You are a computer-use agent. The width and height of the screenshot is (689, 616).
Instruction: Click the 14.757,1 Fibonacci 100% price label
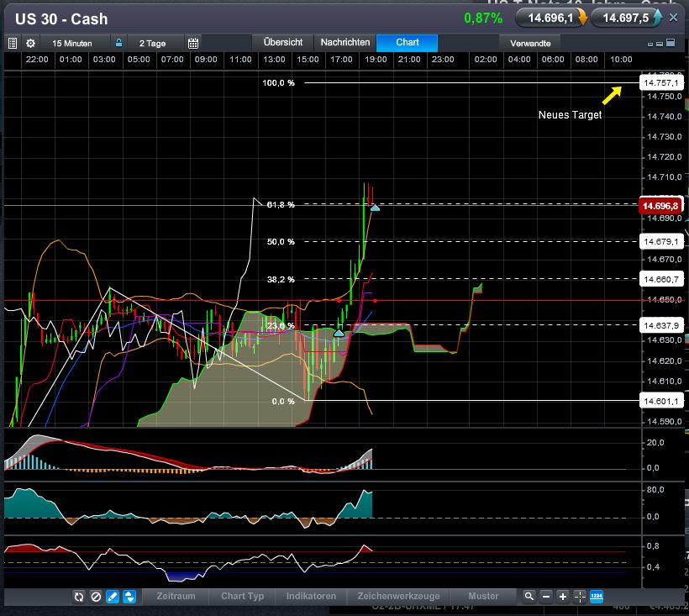point(661,82)
